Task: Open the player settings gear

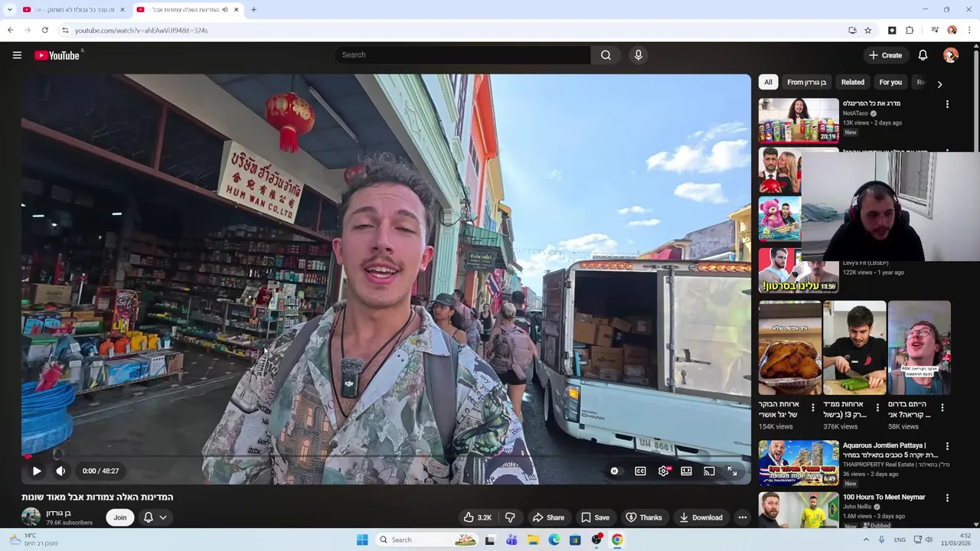Action: tap(663, 471)
